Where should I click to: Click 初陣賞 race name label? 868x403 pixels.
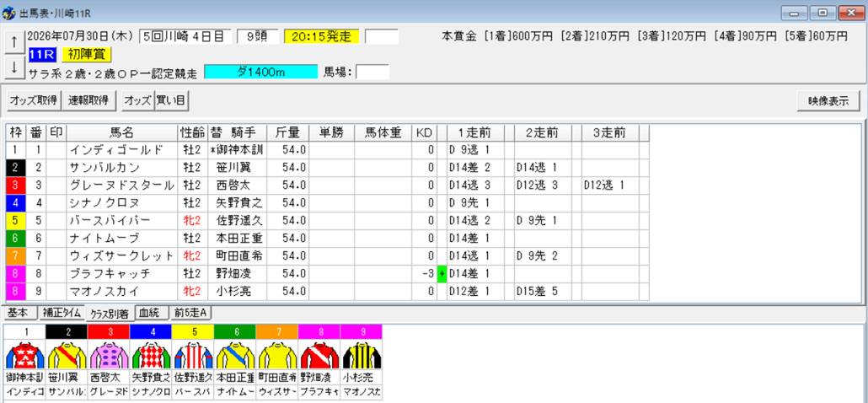tap(87, 54)
